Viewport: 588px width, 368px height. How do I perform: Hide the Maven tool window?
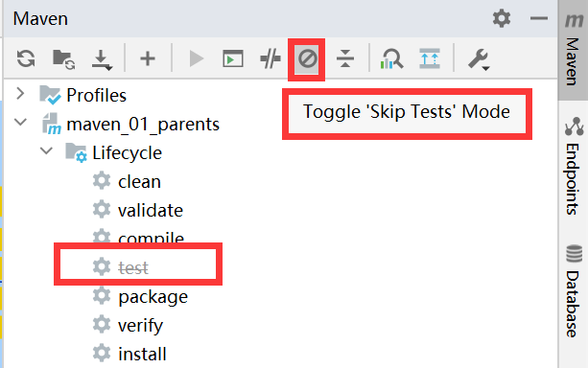coord(539,18)
